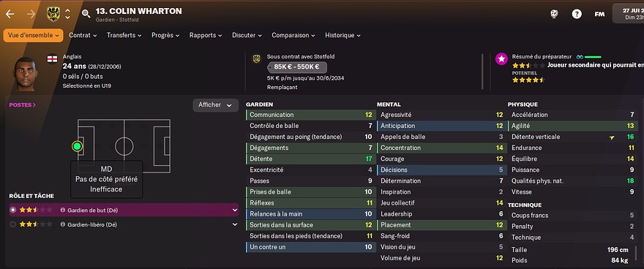Click the info icon beside Gardien-libéro (Dé)
644x269 pixels.
tap(63, 224)
